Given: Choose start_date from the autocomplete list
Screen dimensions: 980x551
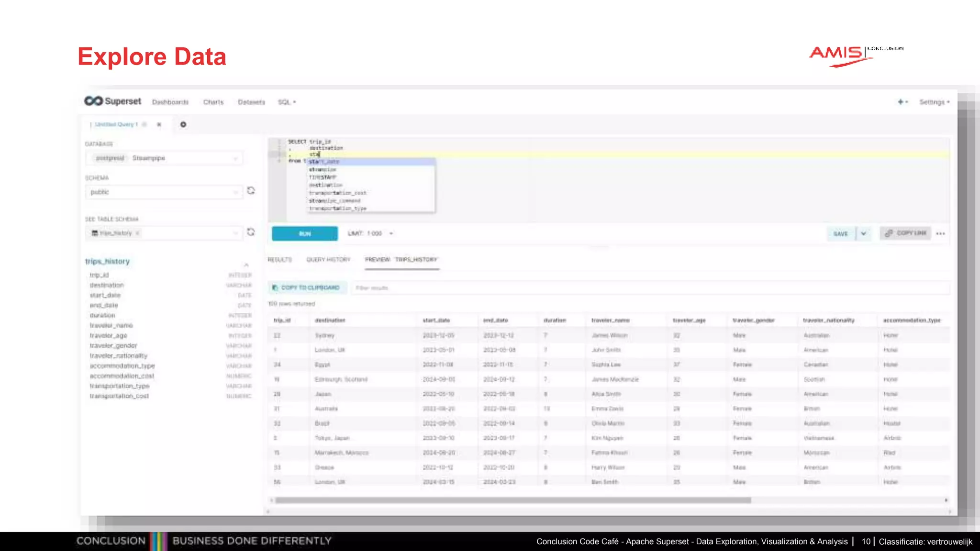Looking at the screenshot, I should [x=371, y=162].
